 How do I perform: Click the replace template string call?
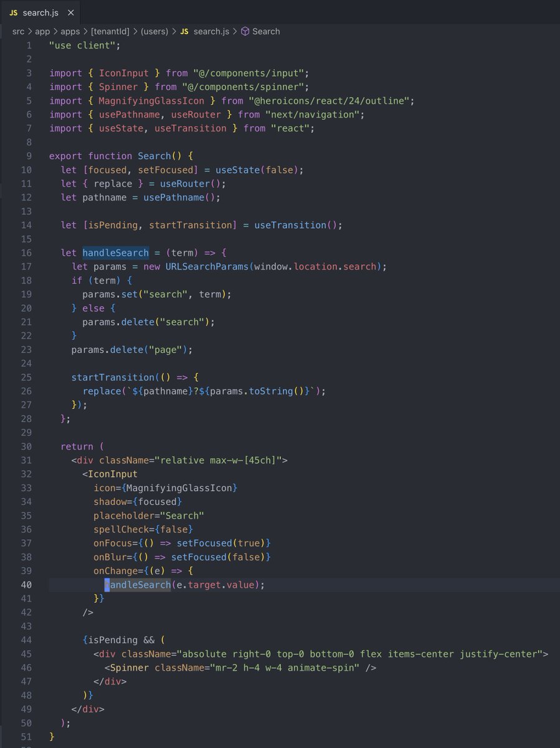point(204,391)
